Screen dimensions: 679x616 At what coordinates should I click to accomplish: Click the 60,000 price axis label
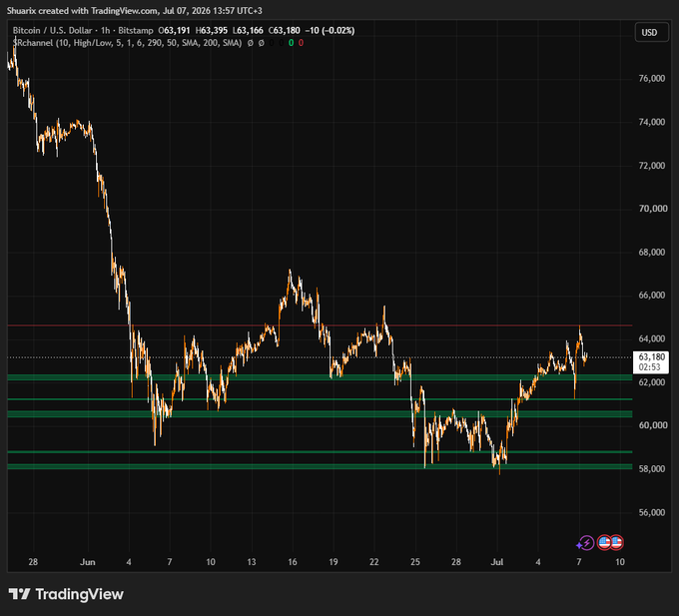click(652, 425)
